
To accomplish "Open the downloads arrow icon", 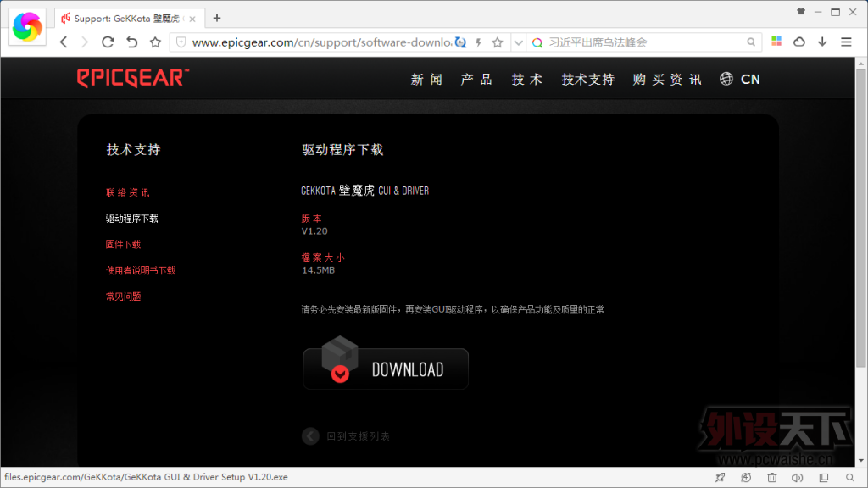I will [822, 42].
